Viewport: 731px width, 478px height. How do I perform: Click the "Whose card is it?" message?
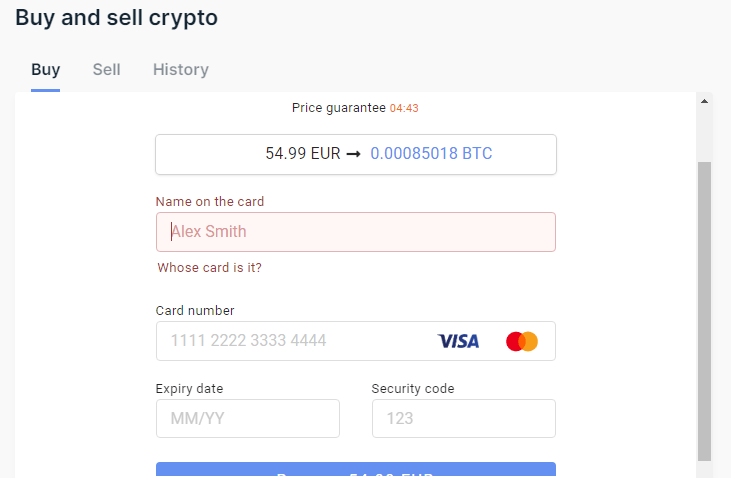point(210,268)
